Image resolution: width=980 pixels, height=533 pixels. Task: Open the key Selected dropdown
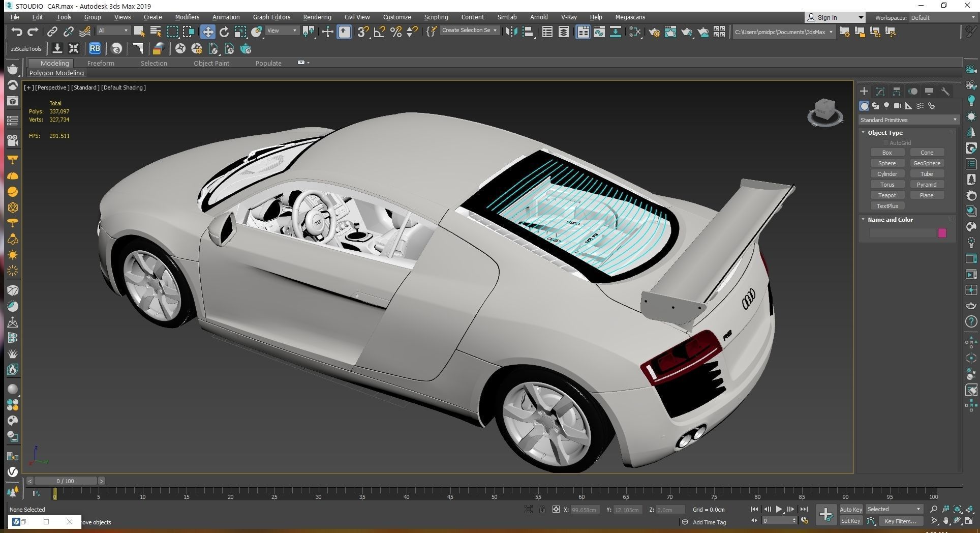(894, 509)
